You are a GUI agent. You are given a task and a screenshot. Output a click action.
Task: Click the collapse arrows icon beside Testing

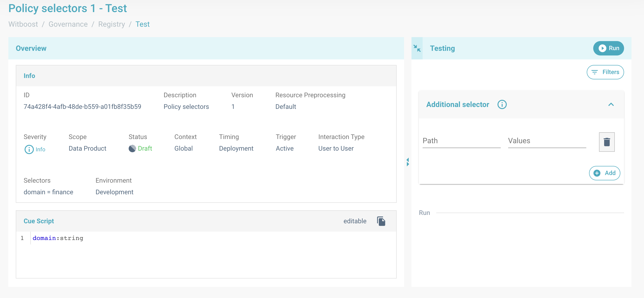(x=417, y=48)
